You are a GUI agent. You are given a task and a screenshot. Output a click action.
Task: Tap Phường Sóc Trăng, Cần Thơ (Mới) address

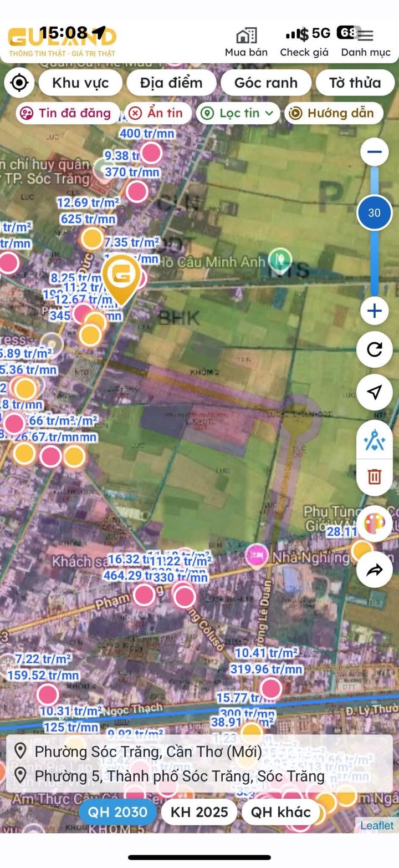(148, 752)
